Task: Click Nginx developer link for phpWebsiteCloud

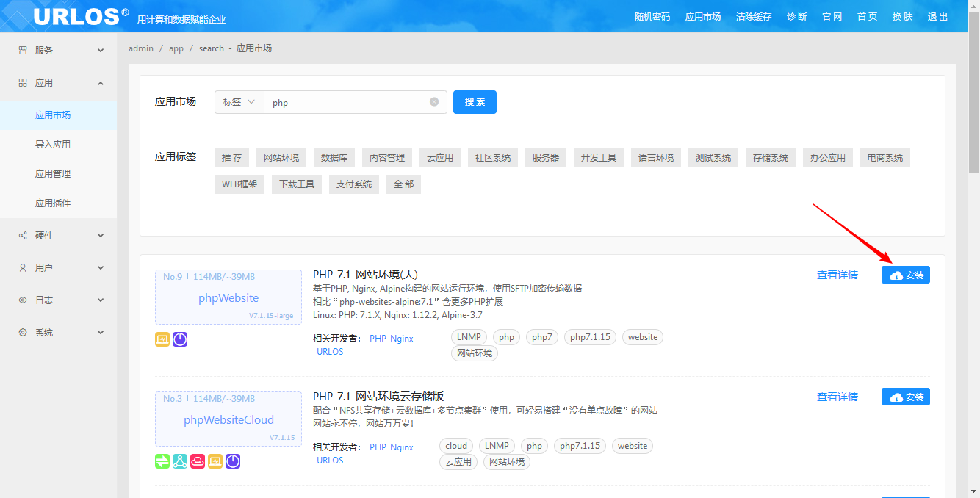Action: point(402,447)
